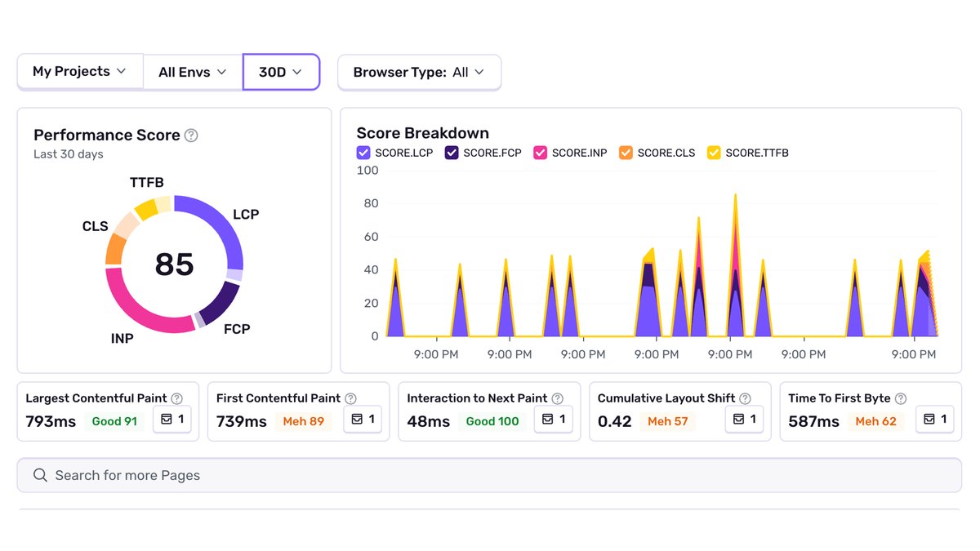
Task: Open issues button for Interaction to Next Paint
Action: (554, 419)
